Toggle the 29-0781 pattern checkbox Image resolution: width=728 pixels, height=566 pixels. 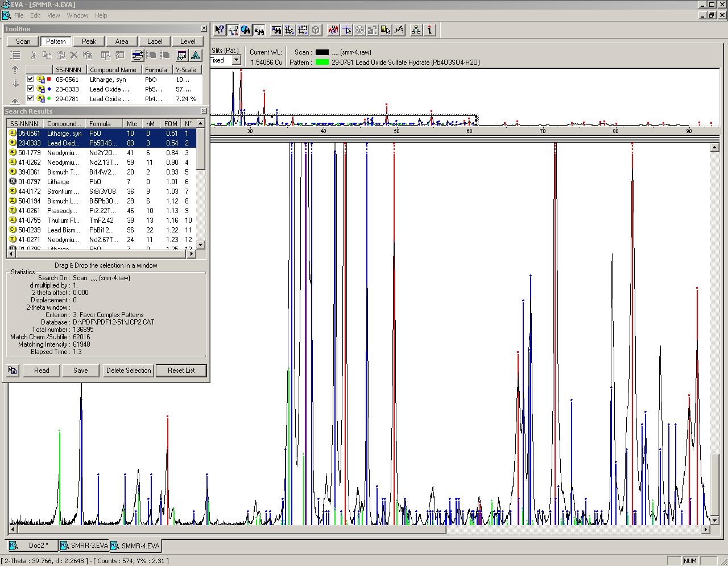click(x=31, y=98)
